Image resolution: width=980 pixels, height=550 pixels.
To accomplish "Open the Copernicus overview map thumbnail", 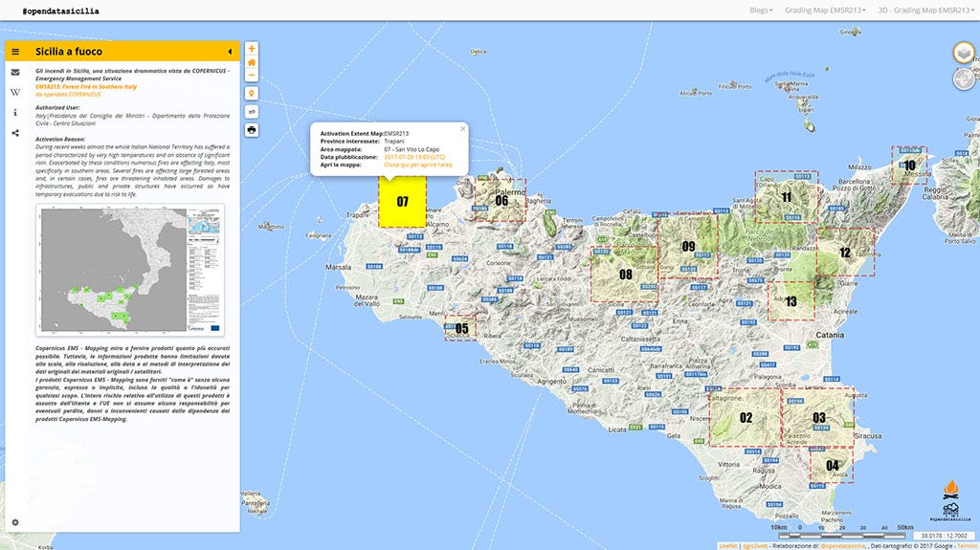I will point(130,270).
